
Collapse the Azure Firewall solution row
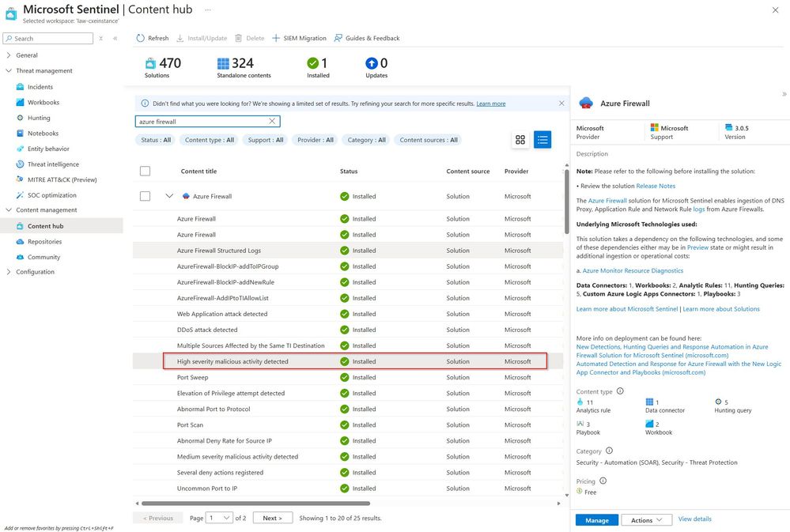[x=169, y=196]
